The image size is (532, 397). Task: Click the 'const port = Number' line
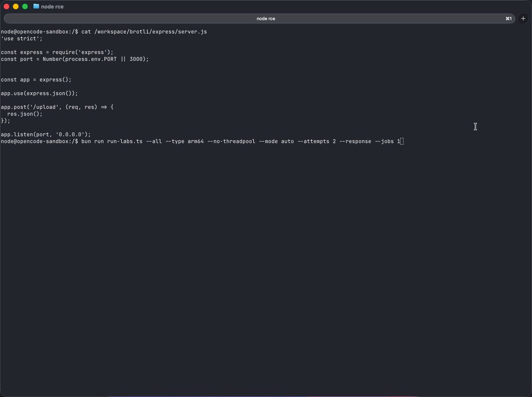pyautogui.click(x=75, y=59)
